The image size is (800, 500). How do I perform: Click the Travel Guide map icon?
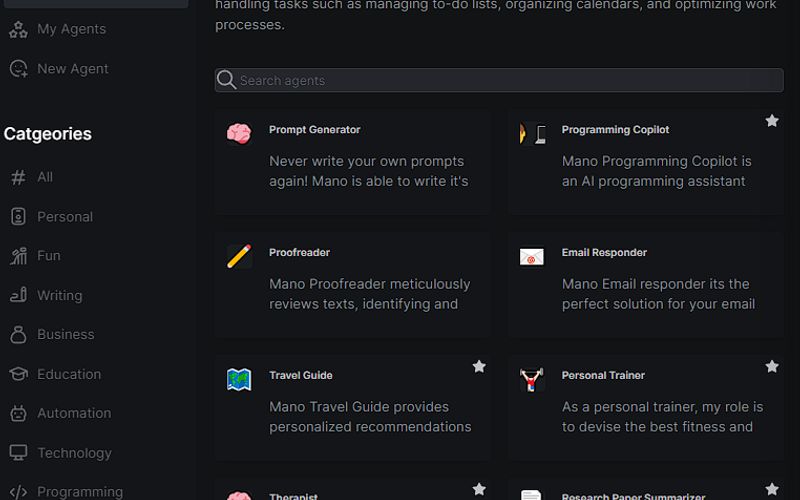click(238, 379)
